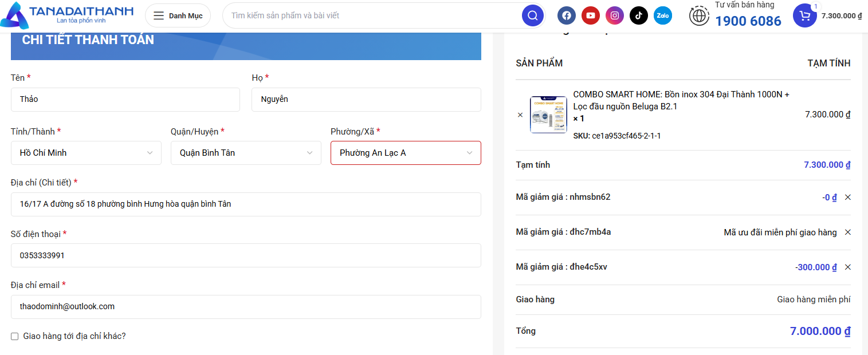Remove discount code đhe4c5xv

pos(848,267)
